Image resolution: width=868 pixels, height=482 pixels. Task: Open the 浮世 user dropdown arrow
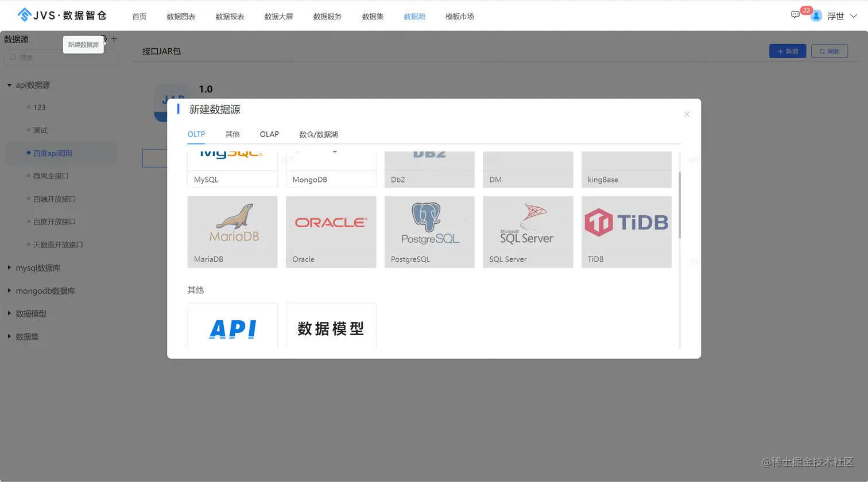click(x=854, y=16)
